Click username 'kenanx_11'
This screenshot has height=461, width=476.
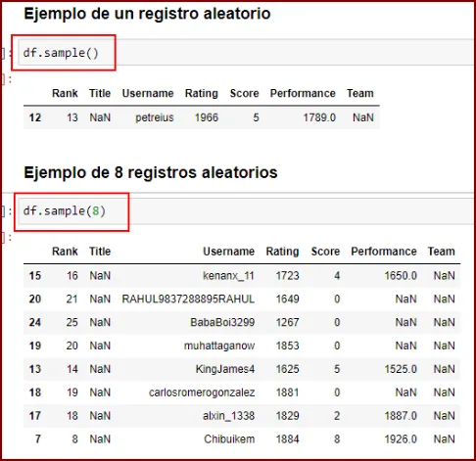click(x=228, y=276)
